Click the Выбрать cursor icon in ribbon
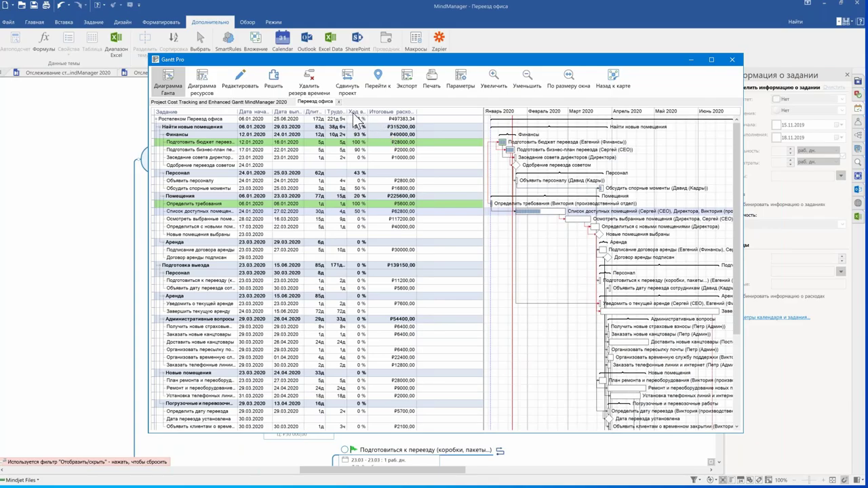 pos(200,38)
